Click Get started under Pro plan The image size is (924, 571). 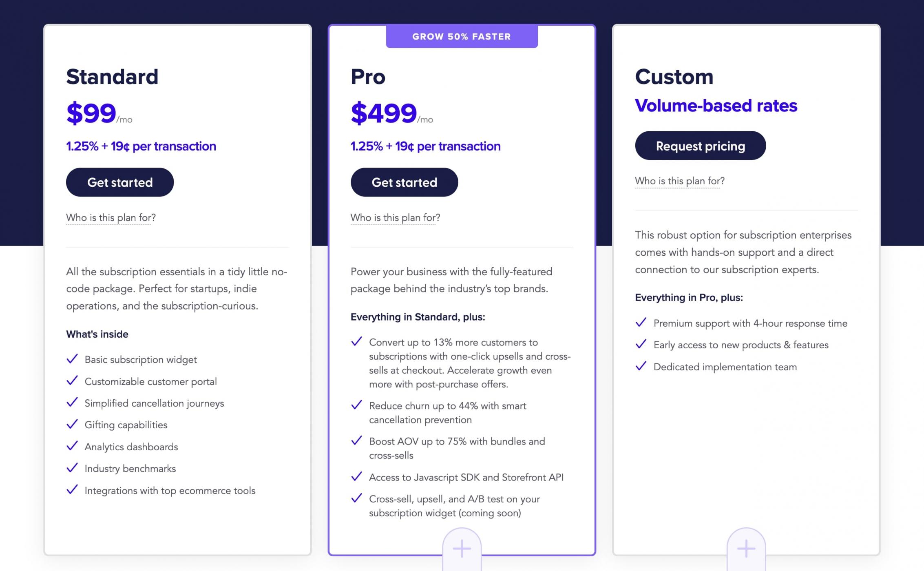click(x=404, y=182)
